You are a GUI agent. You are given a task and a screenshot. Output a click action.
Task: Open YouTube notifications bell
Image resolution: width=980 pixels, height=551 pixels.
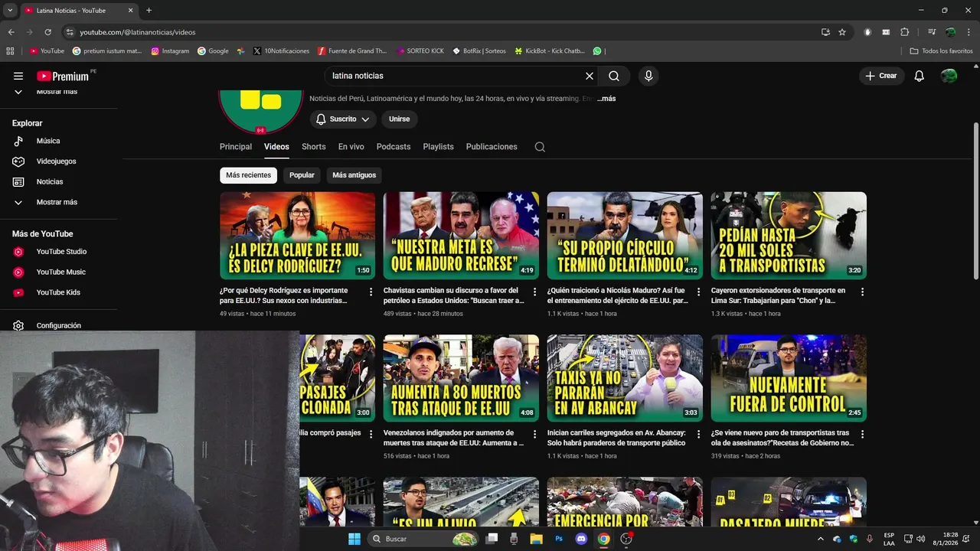920,76
